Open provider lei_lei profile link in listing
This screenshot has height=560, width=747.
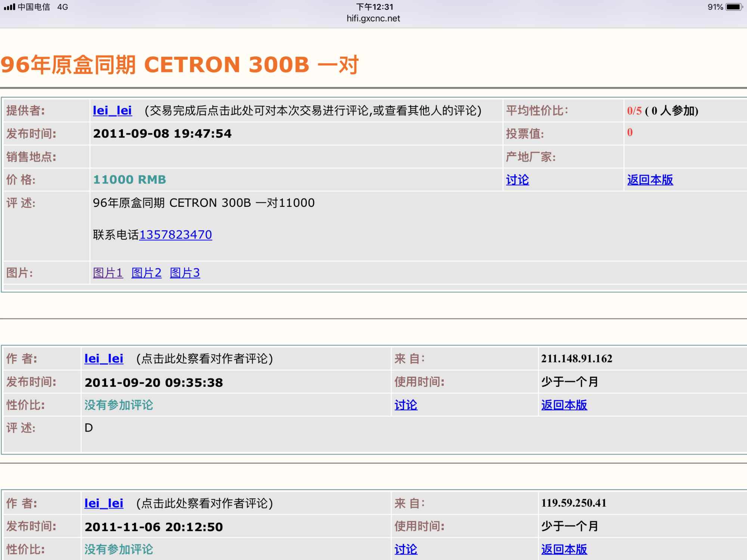click(112, 111)
